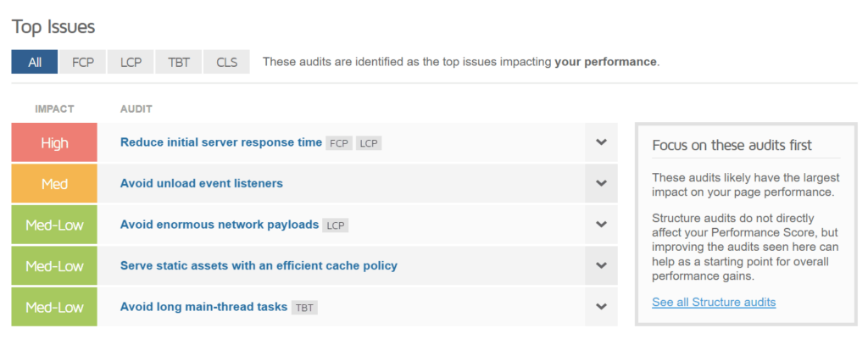Viewport: 868px width, 345px height.
Task: Open the TBT filter tab
Action: (178, 62)
